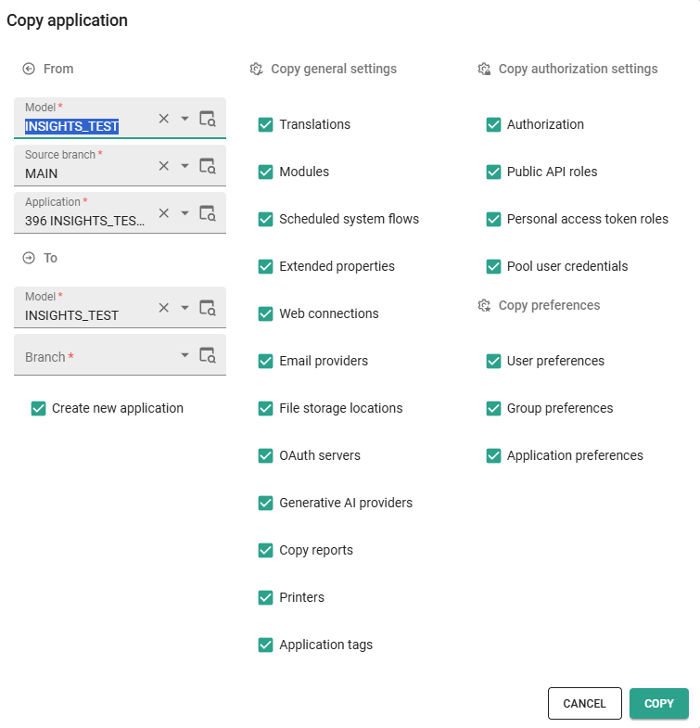Open the Application dropdown arrow
The image size is (700, 728).
click(x=185, y=213)
